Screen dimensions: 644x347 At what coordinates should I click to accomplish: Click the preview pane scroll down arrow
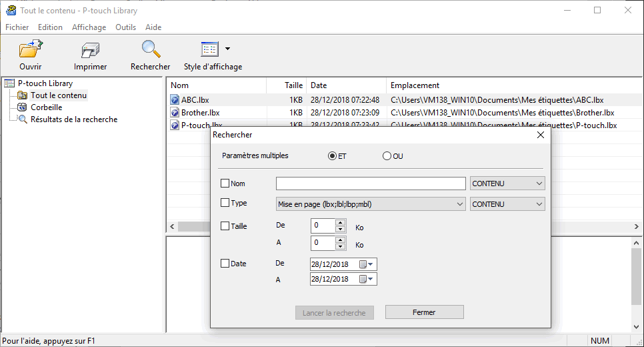(636, 327)
